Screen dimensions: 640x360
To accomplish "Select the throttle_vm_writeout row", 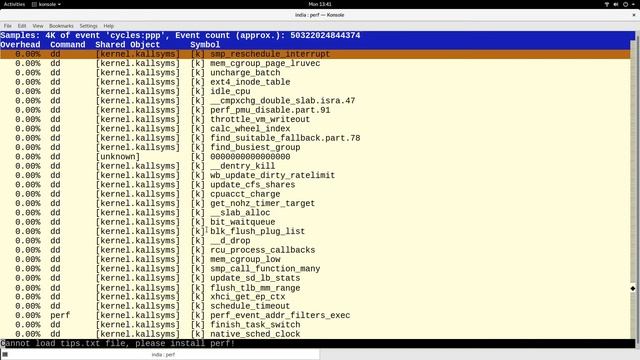I will click(x=315, y=120).
